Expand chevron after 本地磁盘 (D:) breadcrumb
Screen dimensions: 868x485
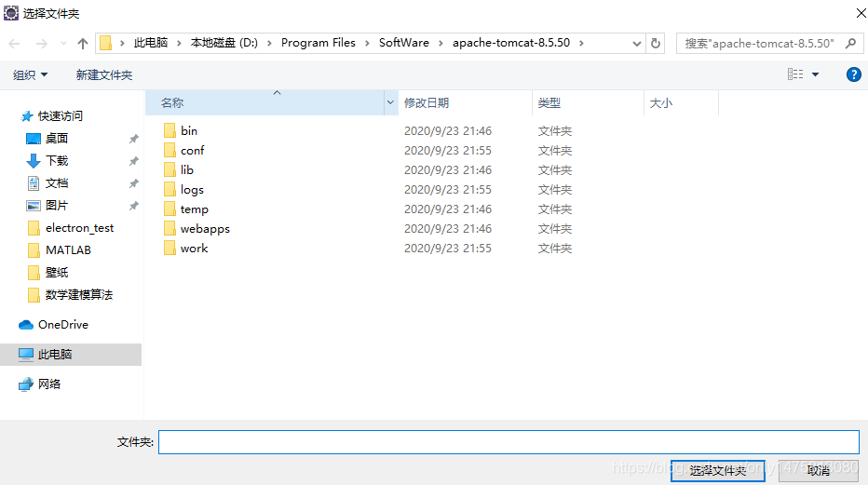(x=269, y=43)
